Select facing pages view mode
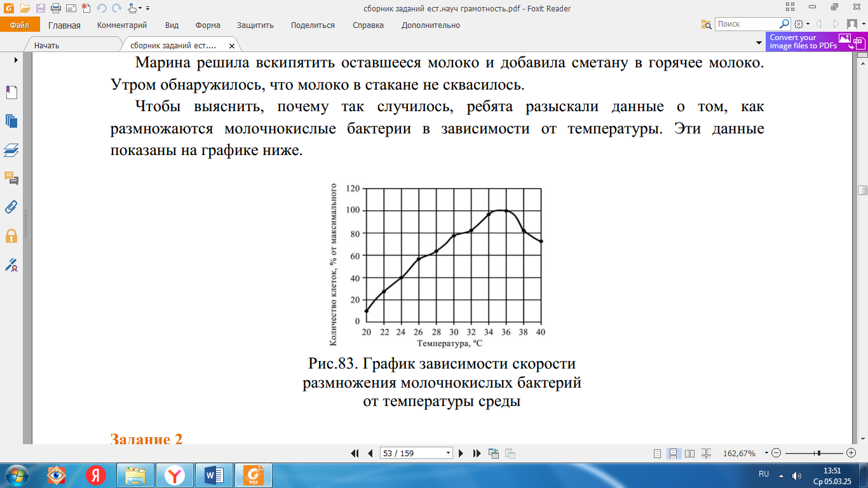The width and height of the screenshot is (868, 488). click(x=689, y=454)
